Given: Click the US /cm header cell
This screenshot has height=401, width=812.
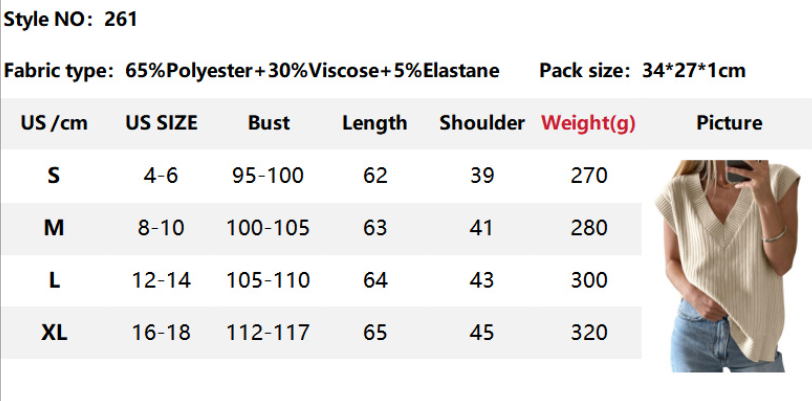Looking at the screenshot, I should coord(54,124).
